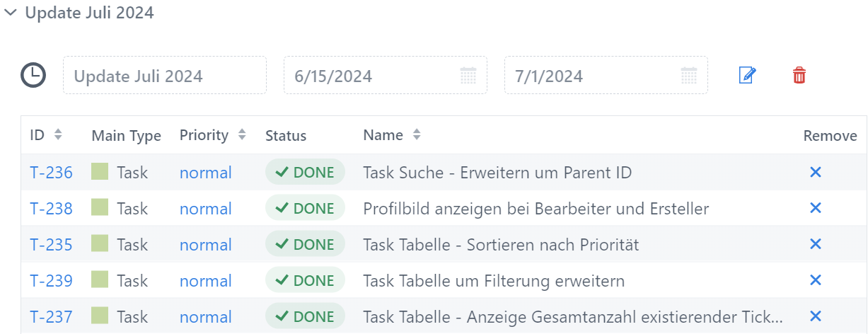Open ticket link T-236
This screenshot has width=868, height=334.
(x=51, y=173)
